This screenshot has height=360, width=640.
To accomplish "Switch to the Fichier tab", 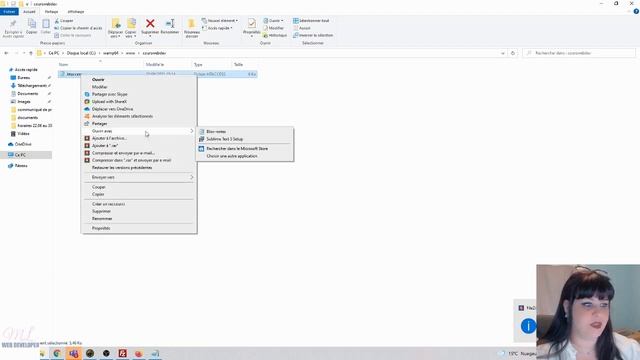I will tap(9, 12).
